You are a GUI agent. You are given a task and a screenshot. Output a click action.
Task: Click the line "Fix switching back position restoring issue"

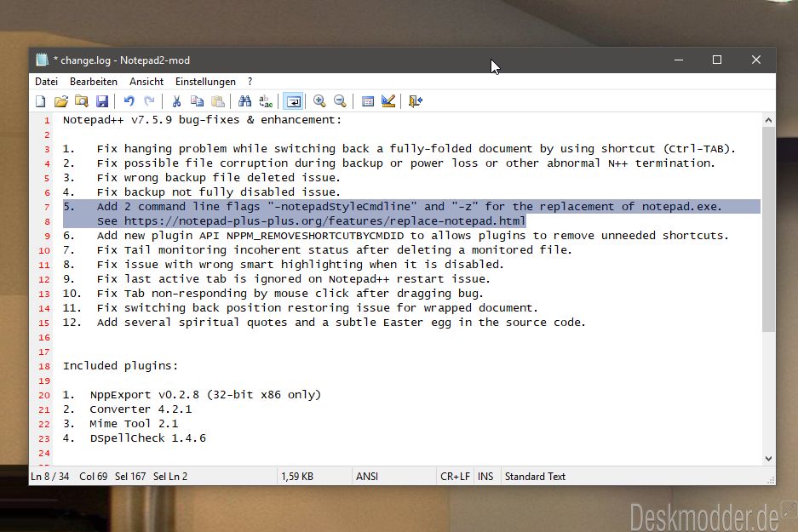point(301,308)
